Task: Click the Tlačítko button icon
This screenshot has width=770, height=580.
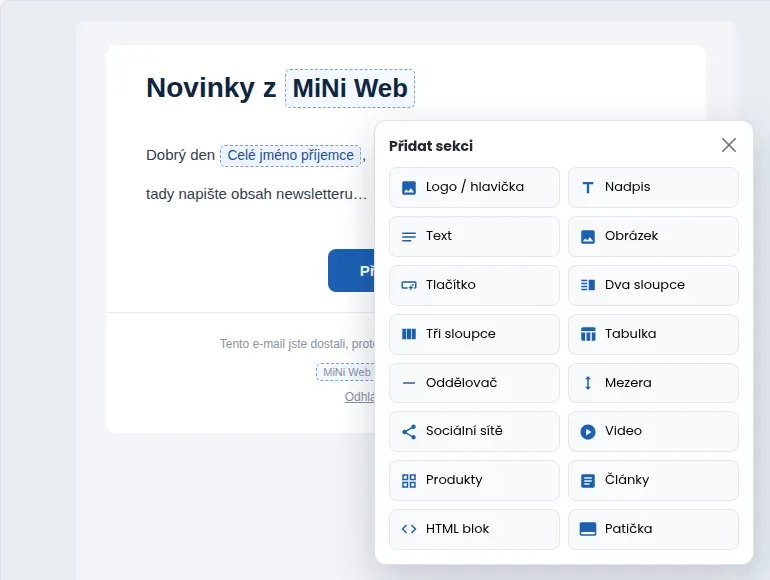Action: (409, 285)
